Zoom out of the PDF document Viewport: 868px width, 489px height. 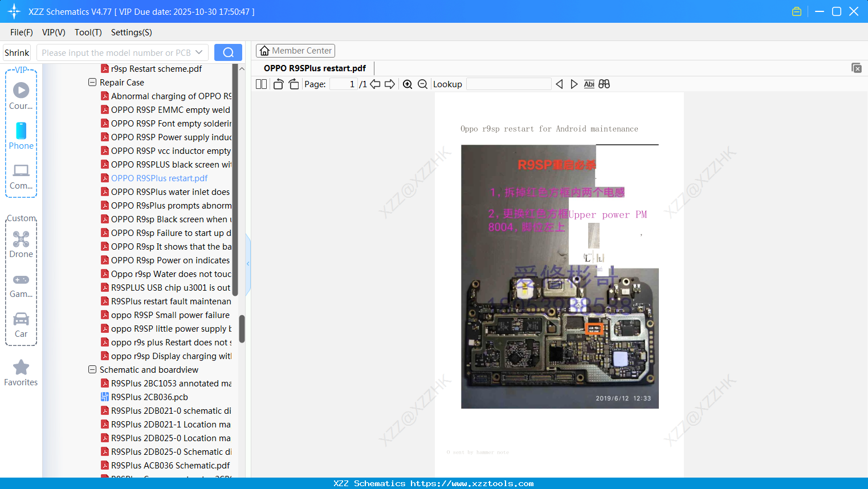422,84
